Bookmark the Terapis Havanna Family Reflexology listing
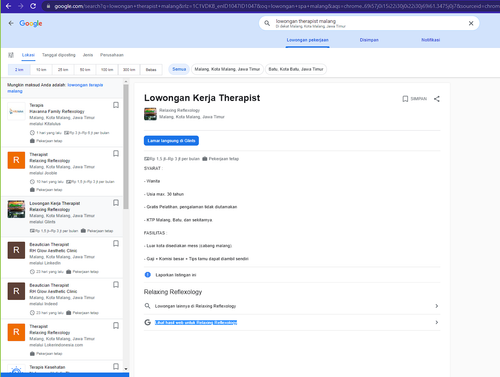Image resolution: width=500 pixels, height=377 pixels. [116, 105]
